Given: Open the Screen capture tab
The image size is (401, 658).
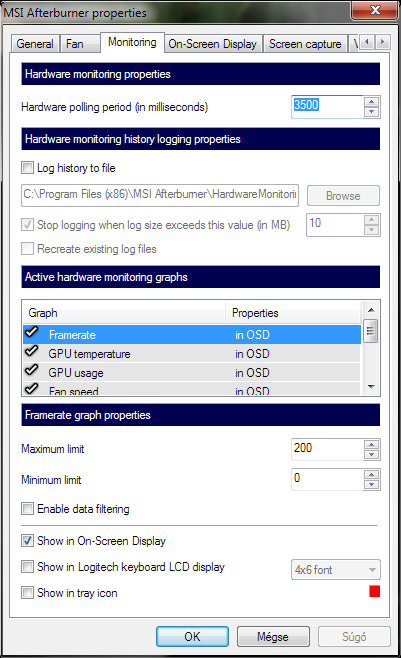Looking at the screenshot, I should tap(305, 44).
